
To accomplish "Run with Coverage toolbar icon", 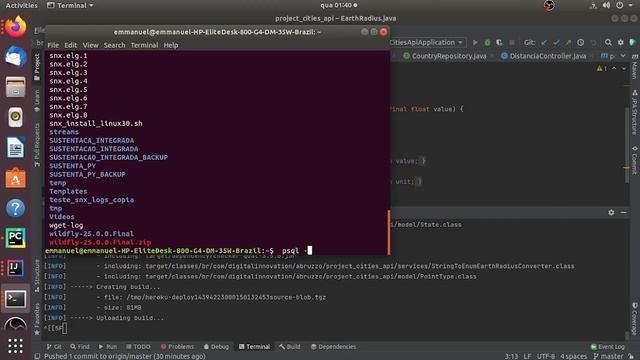I will tap(499, 42).
